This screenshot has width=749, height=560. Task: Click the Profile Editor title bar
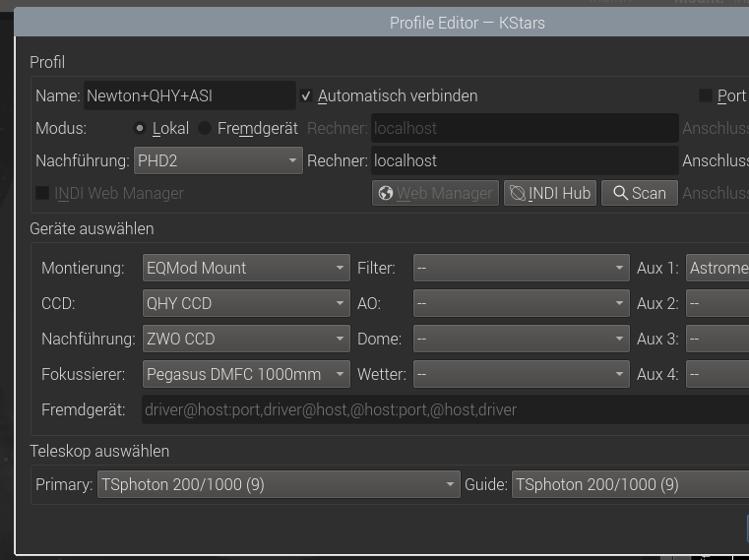pos(382,23)
